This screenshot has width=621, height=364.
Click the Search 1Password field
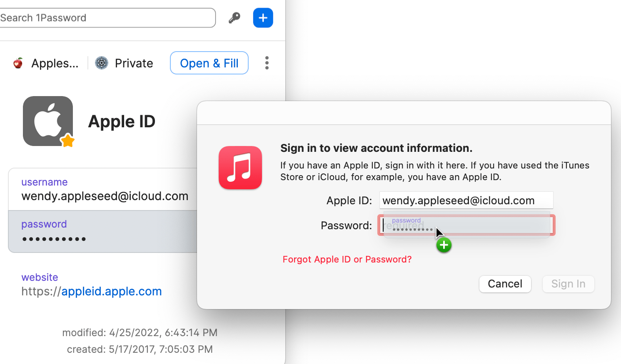(x=108, y=17)
